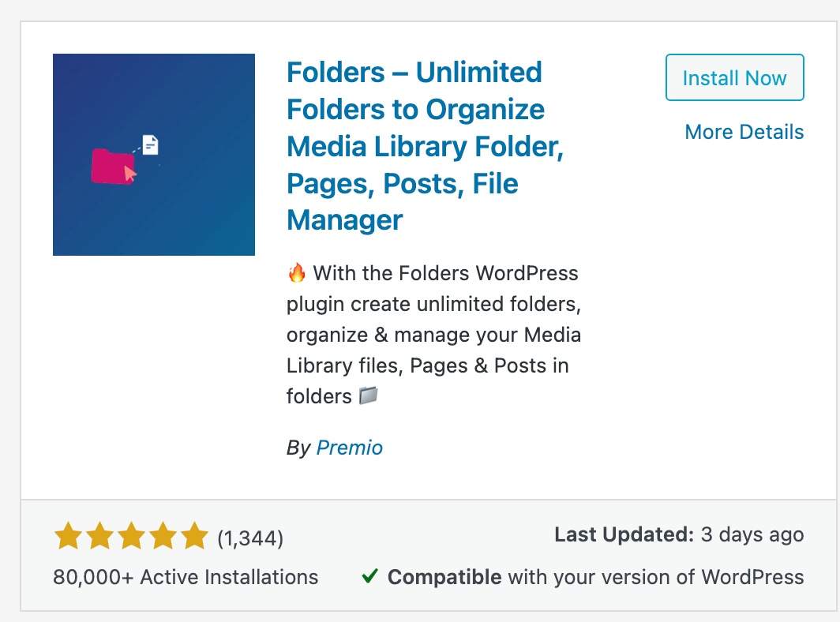Click the first rating star

(68, 538)
